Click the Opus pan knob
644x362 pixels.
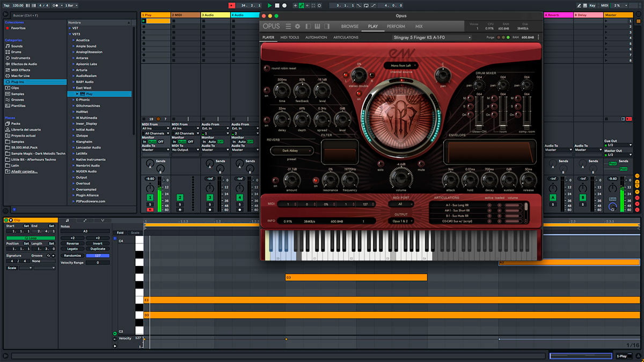click(443, 74)
